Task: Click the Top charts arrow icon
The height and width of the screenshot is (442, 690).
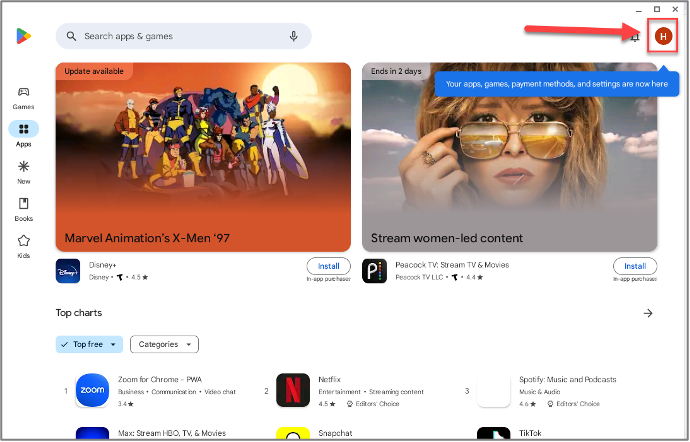Action: (x=648, y=313)
